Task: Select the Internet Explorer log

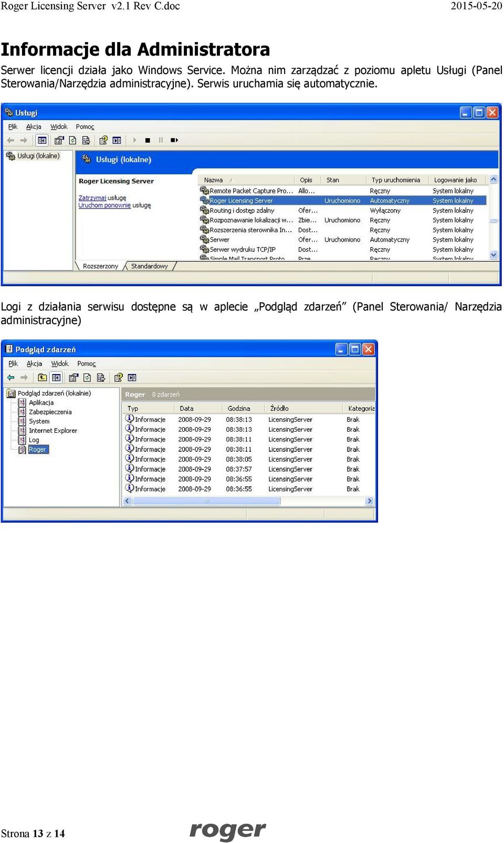Action: coord(52,431)
